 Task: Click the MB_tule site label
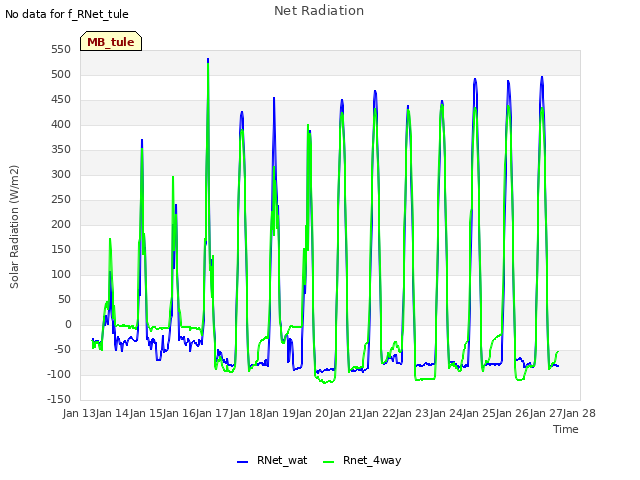pos(111,42)
